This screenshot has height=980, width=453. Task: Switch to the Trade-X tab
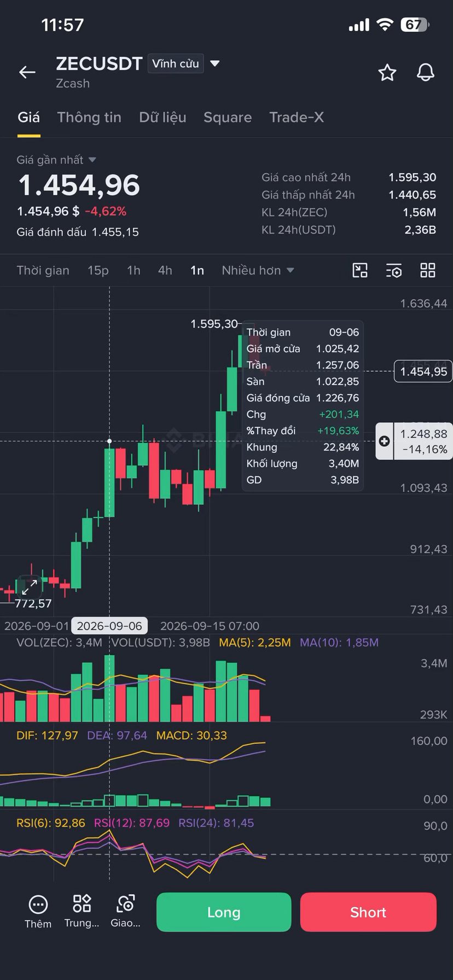click(x=297, y=117)
